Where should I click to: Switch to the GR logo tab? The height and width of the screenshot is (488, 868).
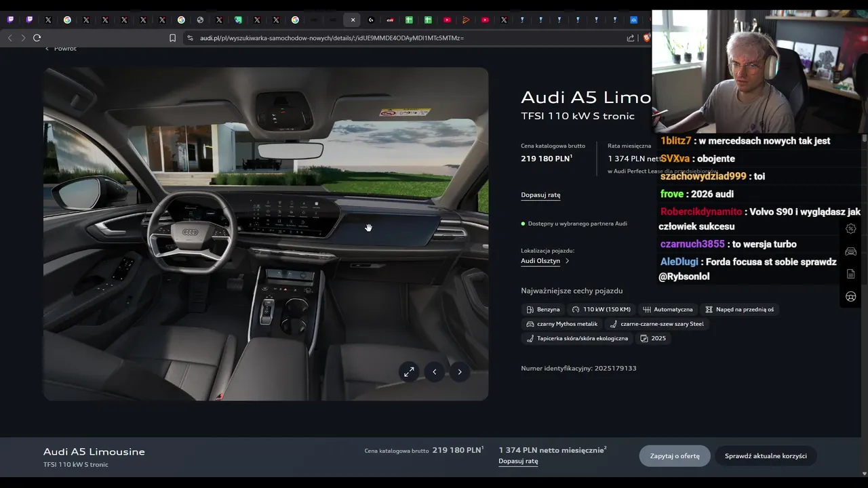[391, 20]
